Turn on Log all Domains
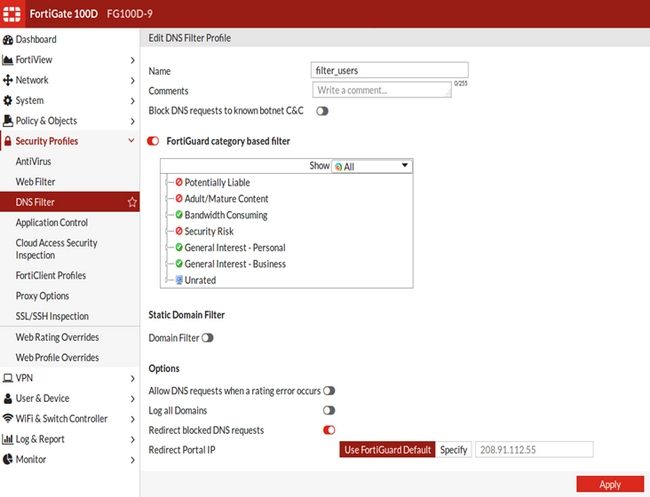The width and height of the screenshot is (650, 497). (329, 411)
